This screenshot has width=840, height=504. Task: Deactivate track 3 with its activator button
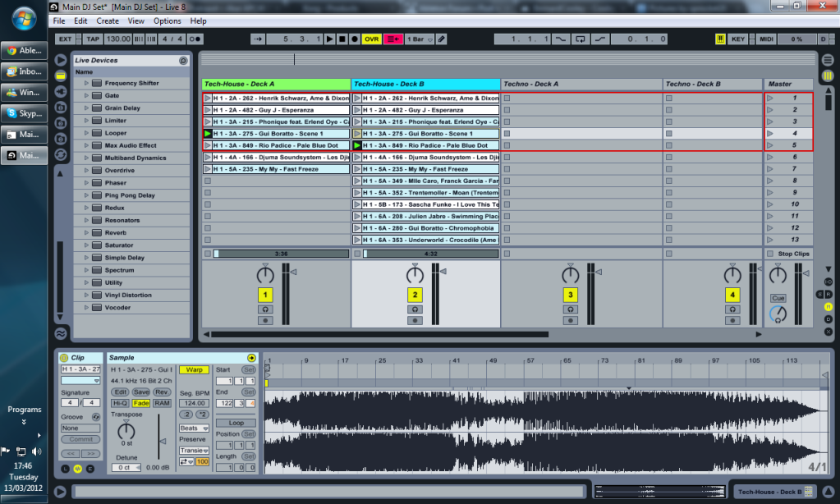(x=570, y=295)
